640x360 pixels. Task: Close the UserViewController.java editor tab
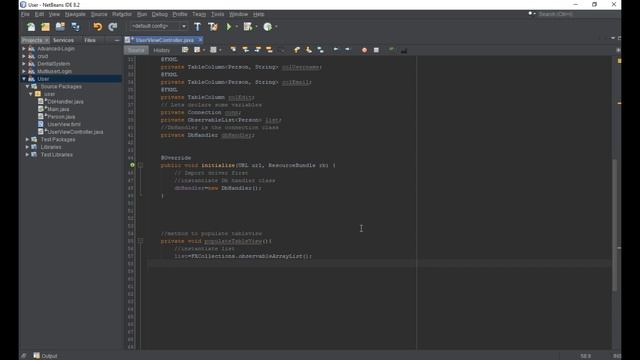pyautogui.click(x=200, y=40)
